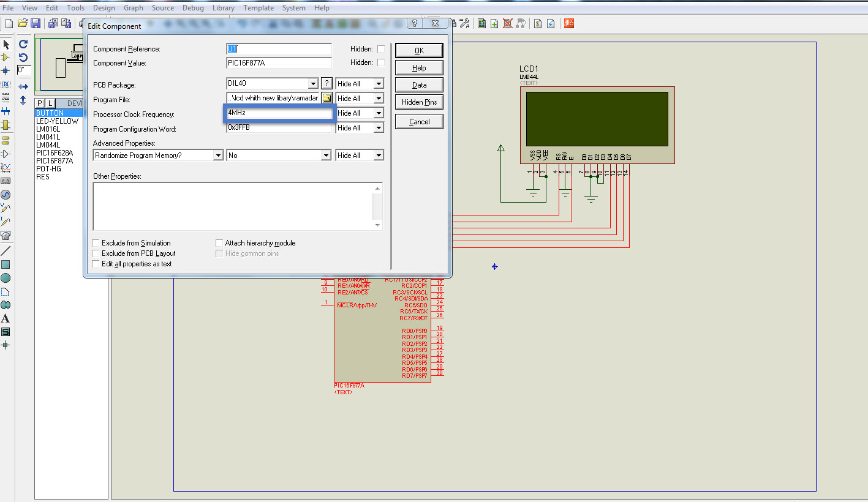Cancel the Edit Component dialog
This screenshot has width=868, height=502.
click(x=419, y=122)
